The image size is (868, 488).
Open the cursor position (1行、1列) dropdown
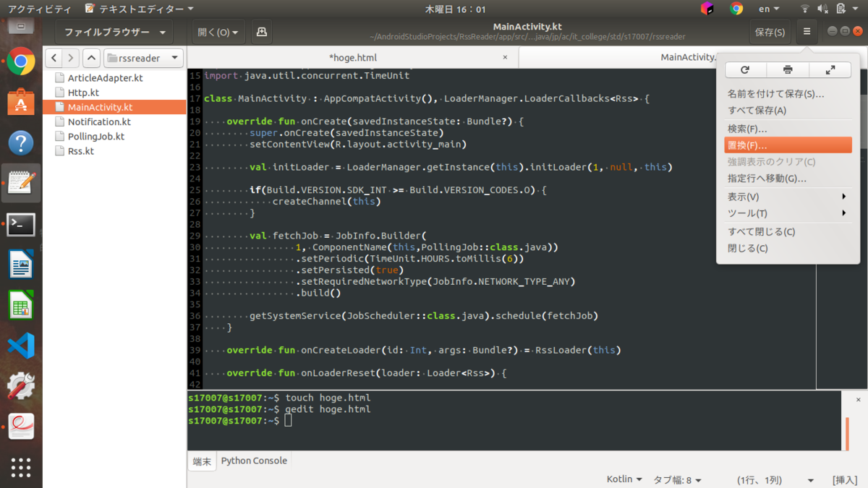(x=776, y=479)
